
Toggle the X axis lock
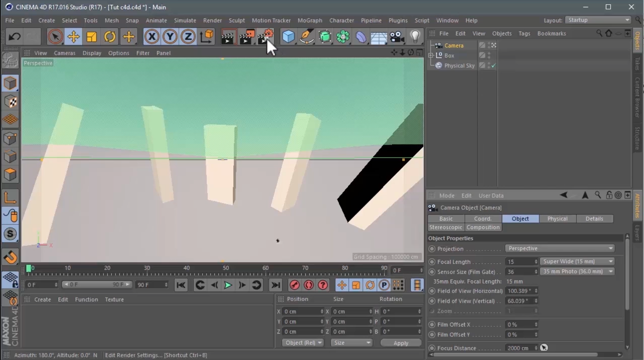(x=152, y=36)
